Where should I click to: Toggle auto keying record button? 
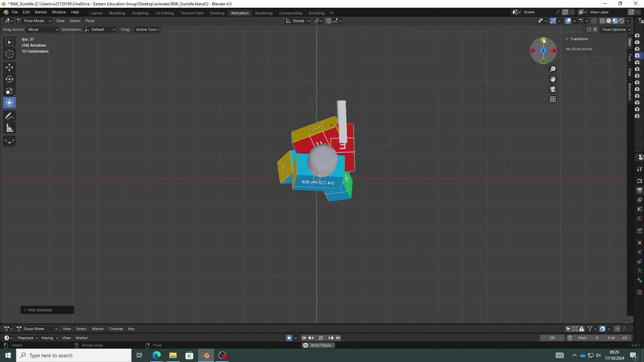click(x=289, y=338)
